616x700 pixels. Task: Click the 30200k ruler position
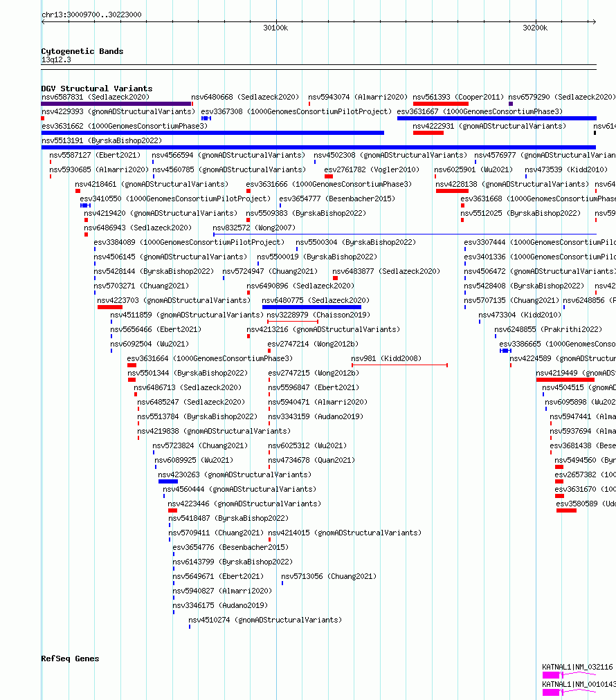pos(535,28)
